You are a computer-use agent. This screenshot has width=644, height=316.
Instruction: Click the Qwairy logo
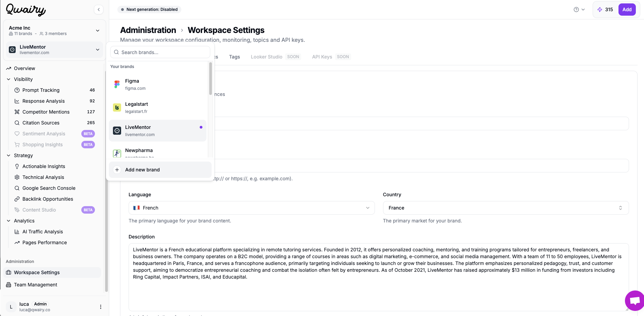[26, 10]
